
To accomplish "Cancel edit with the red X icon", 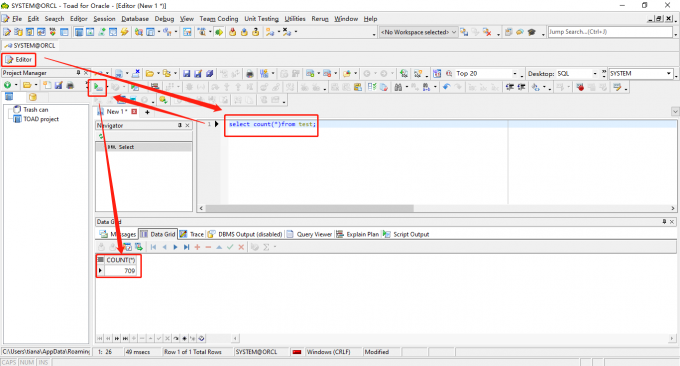I will [x=241, y=247].
